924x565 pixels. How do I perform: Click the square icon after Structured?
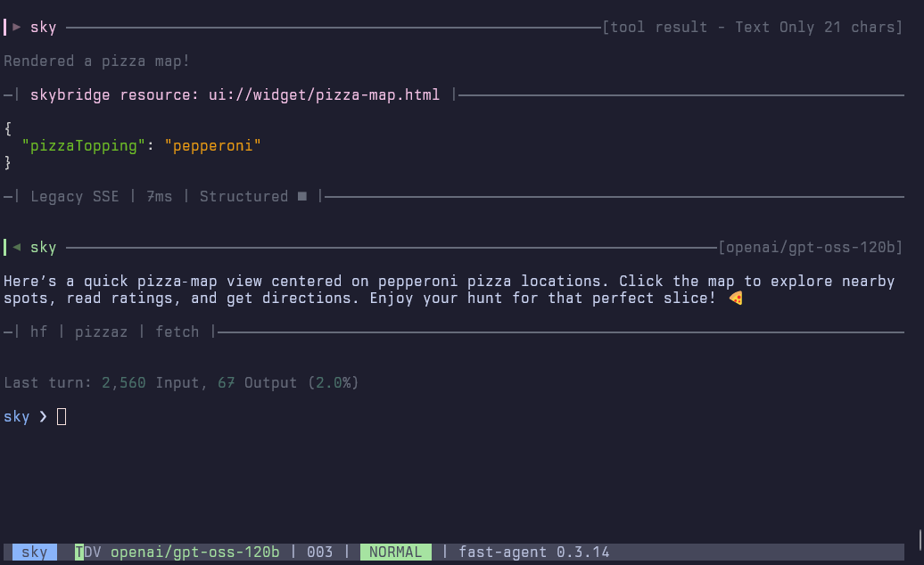click(302, 196)
